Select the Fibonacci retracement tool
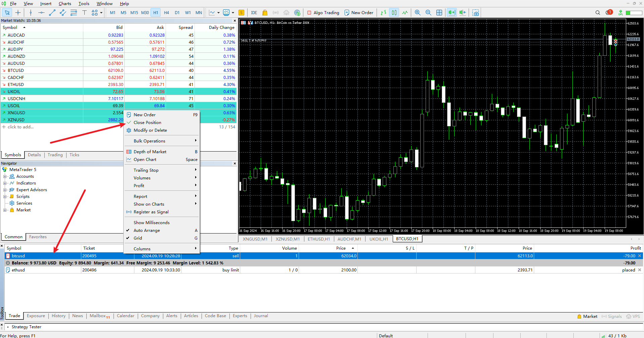Viewport: 644px width, 338px height. pyautogui.click(x=74, y=13)
